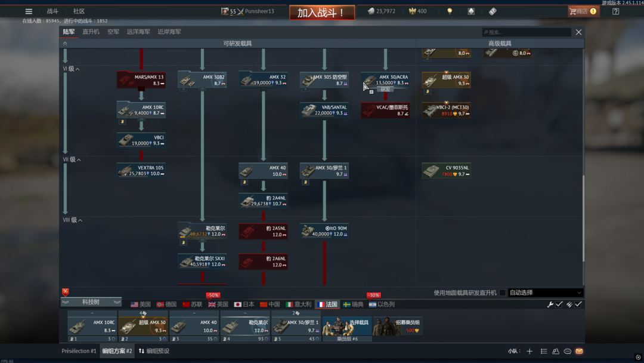Select the 勒克莱尔 SXXI vehicle
Screen dimensions: 644x363
202,262
